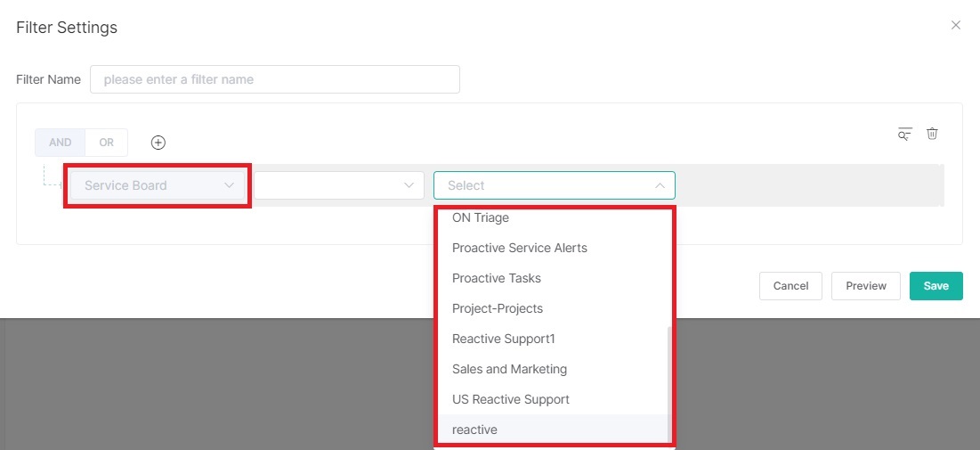Screen dimensions: 980x450
Task: Select Sales and Marketing option
Action: coord(509,369)
